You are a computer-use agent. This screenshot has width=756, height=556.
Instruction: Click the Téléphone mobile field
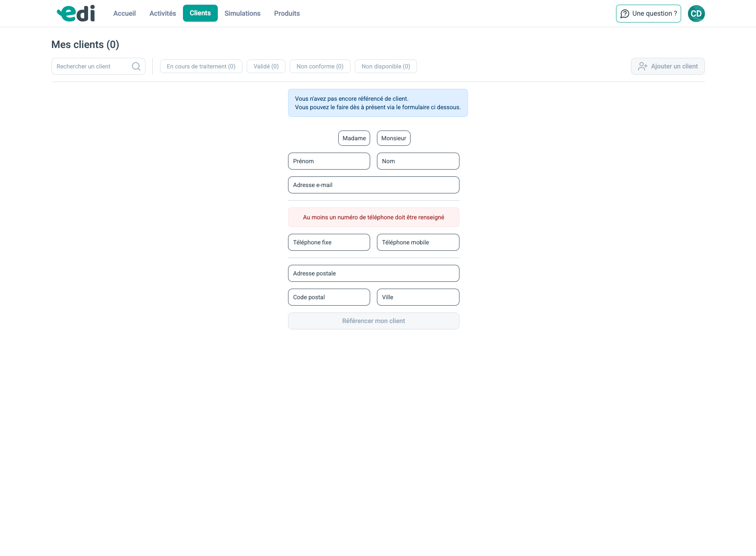click(x=418, y=242)
